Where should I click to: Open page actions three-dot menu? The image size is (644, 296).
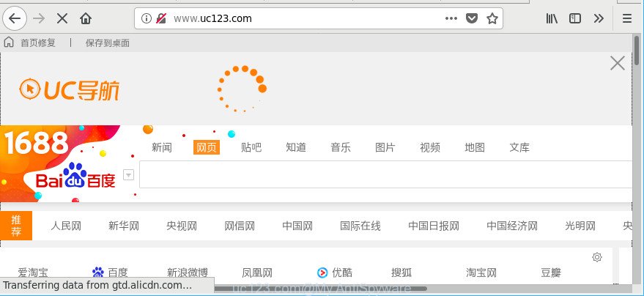[451, 18]
